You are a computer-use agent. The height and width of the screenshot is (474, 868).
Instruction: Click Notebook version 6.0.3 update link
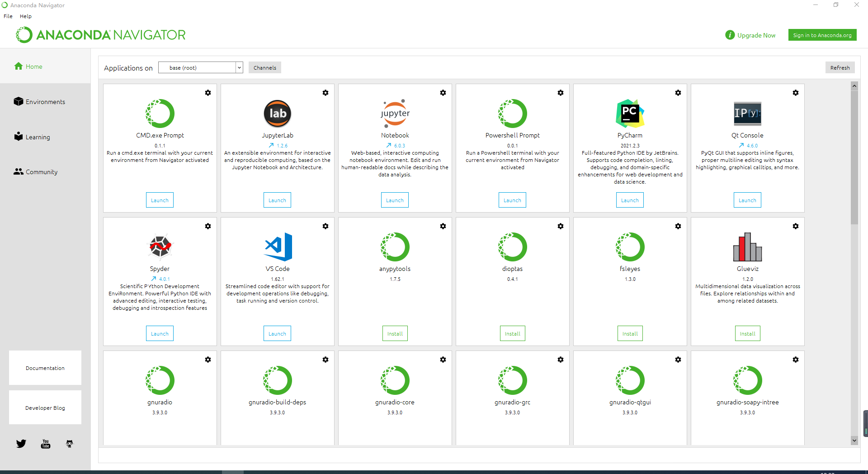[x=396, y=146]
